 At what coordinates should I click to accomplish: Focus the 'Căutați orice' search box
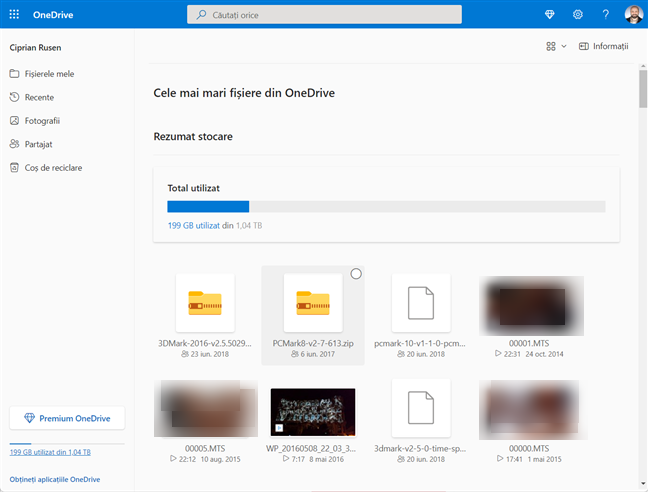[324, 15]
